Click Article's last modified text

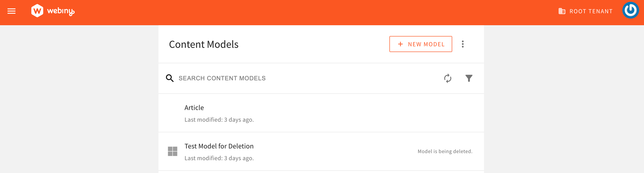pyautogui.click(x=219, y=120)
